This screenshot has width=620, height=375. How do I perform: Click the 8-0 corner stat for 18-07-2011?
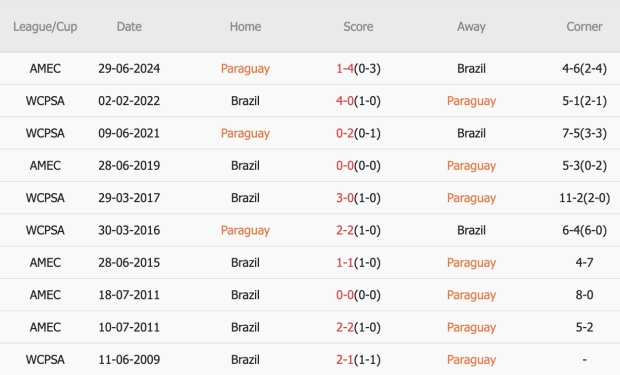584,295
